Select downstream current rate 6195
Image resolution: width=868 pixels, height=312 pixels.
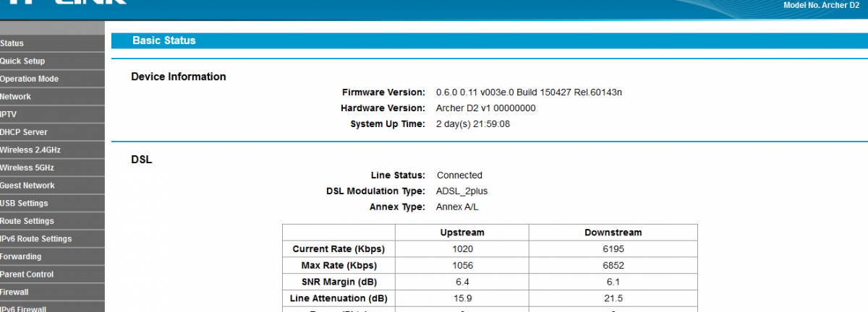click(613, 249)
